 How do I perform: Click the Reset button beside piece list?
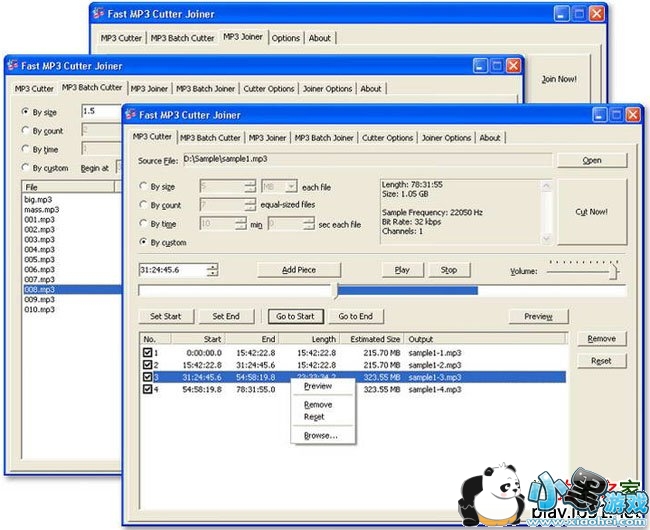click(601, 361)
